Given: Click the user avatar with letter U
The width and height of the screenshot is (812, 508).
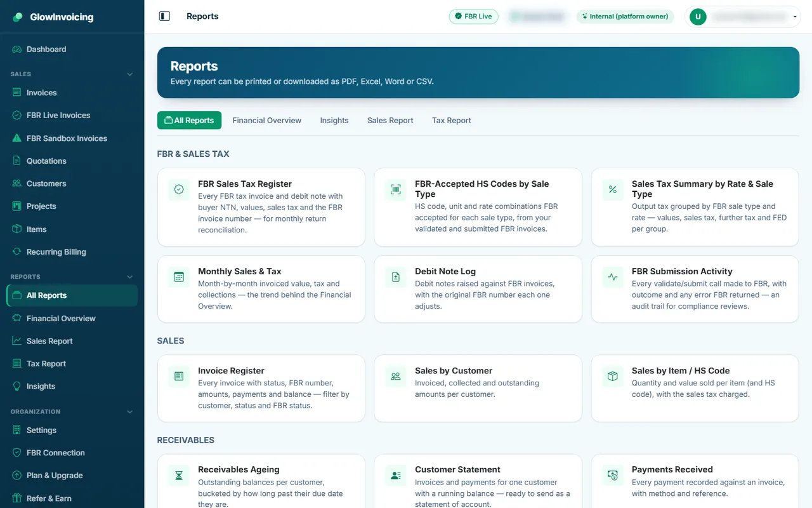Looking at the screenshot, I should click(x=698, y=17).
